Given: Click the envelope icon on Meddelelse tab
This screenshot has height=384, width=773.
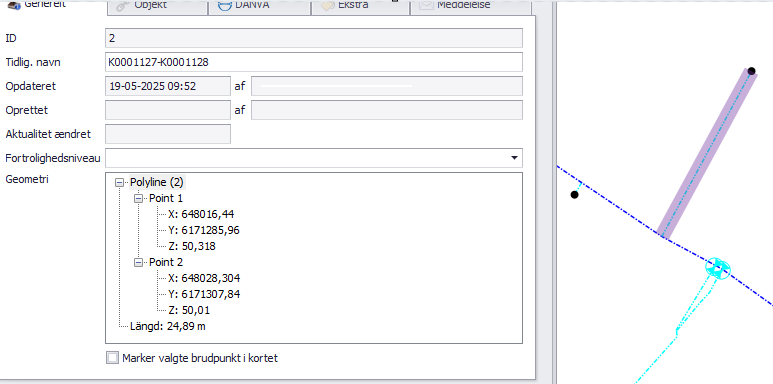Looking at the screenshot, I should click(426, 5).
